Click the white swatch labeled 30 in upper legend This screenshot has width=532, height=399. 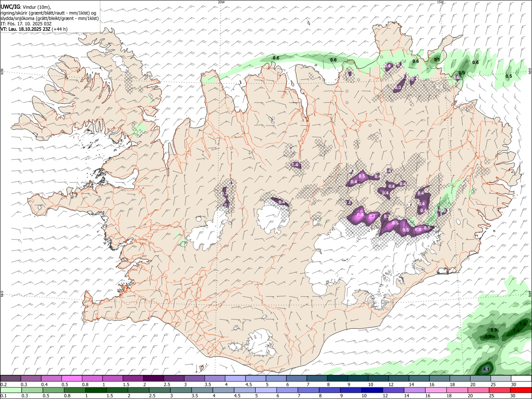pos(521,379)
